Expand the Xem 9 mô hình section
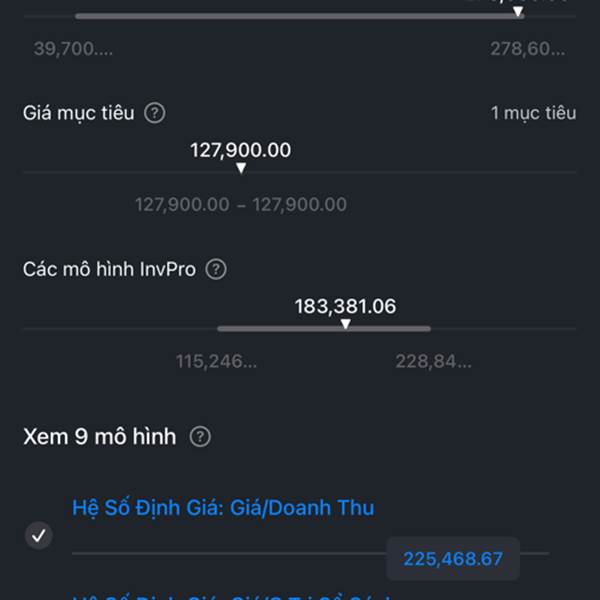Viewport: 600px width, 600px height. 100,437
